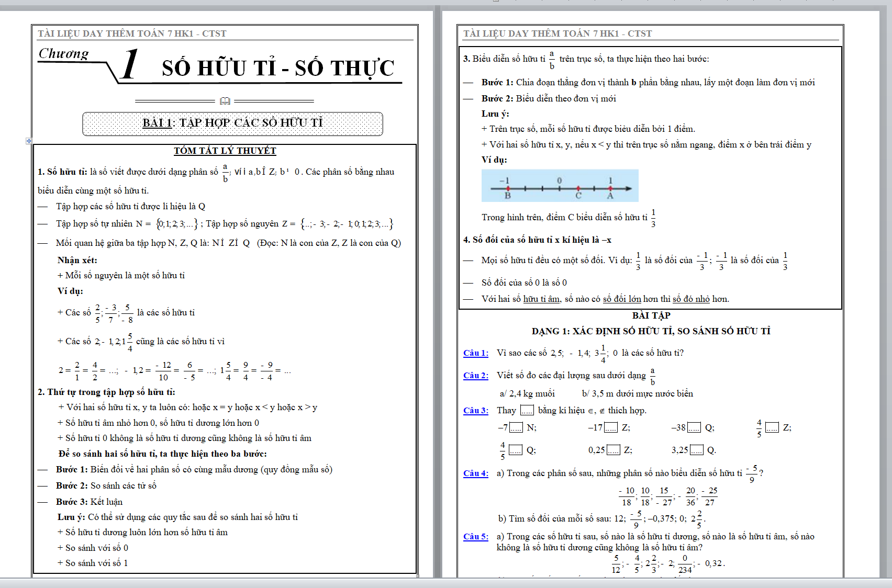
Task: Click the Chương label
Action: click(x=64, y=54)
